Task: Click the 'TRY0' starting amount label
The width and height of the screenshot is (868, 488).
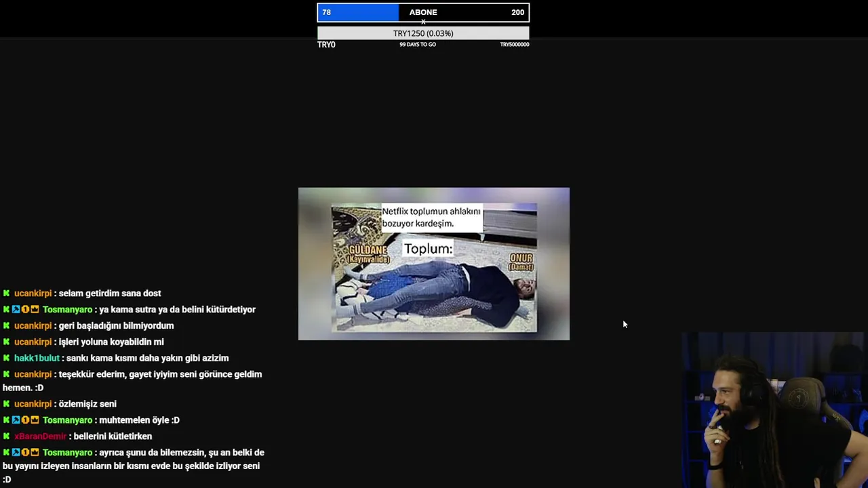Action: [326, 45]
